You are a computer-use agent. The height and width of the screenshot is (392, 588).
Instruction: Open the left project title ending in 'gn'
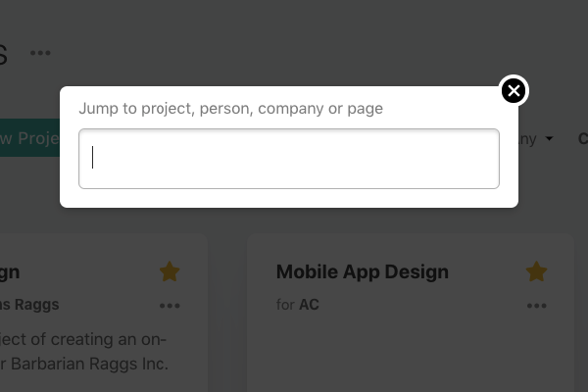coord(10,272)
